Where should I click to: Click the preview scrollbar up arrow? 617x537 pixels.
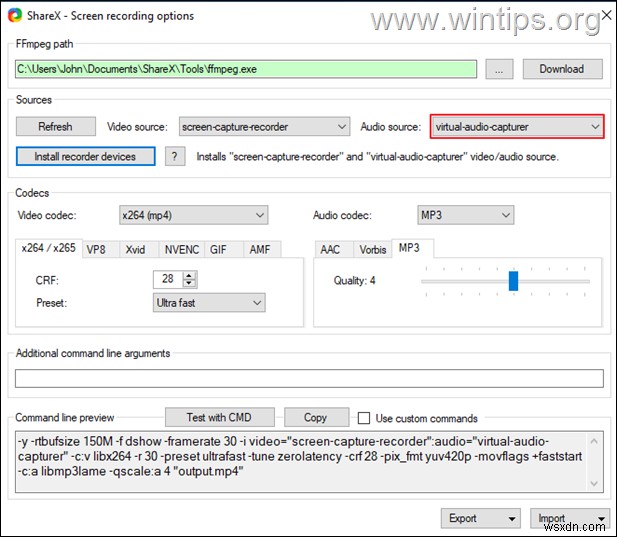(x=595, y=441)
